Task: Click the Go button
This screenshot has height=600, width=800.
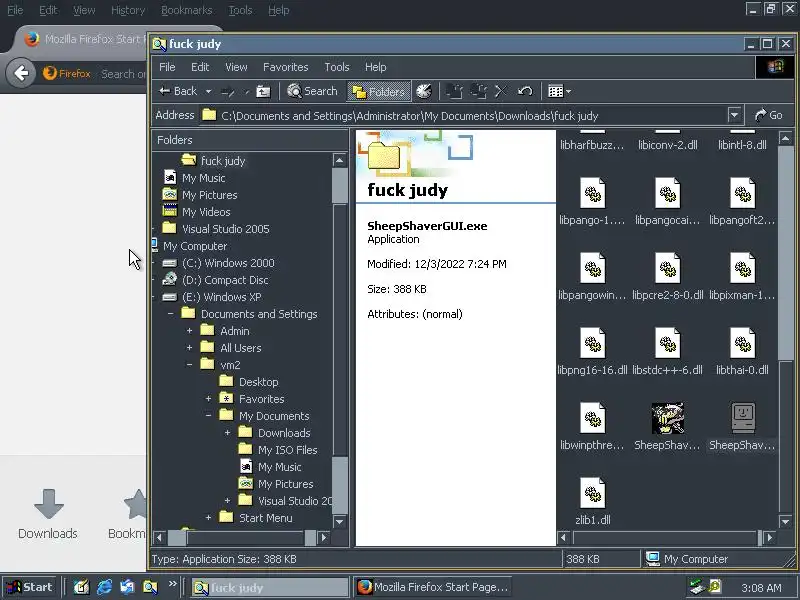Action: [769, 115]
